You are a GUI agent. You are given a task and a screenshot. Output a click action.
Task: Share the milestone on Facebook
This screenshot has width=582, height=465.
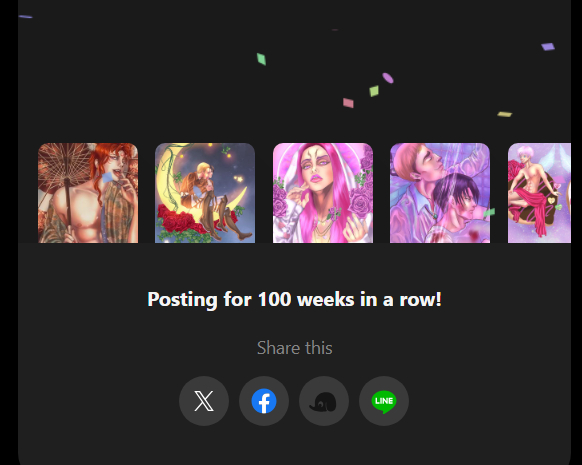click(264, 401)
